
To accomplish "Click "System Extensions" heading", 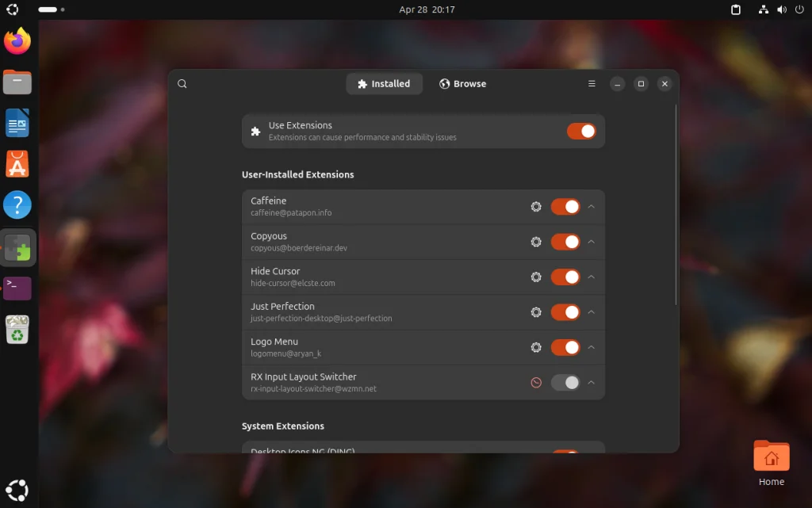I will click(283, 426).
